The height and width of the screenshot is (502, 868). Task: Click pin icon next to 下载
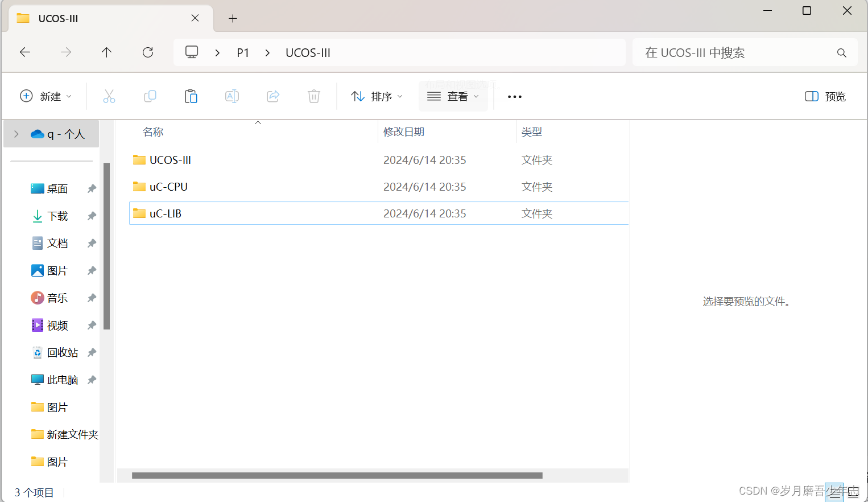tap(92, 216)
